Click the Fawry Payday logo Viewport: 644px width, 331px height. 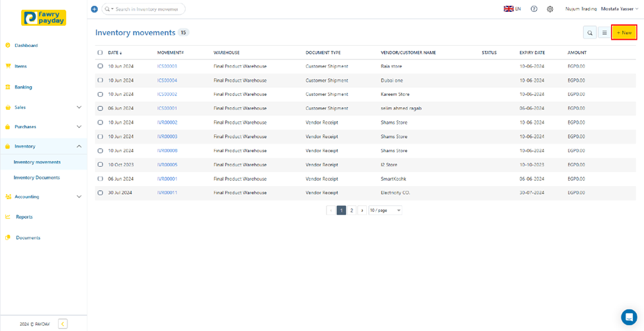(44, 18)
